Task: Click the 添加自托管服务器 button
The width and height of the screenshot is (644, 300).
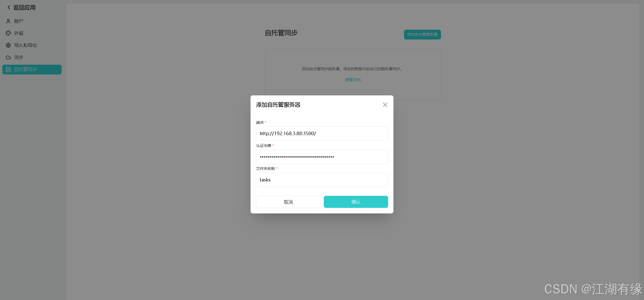Action: 422,34
